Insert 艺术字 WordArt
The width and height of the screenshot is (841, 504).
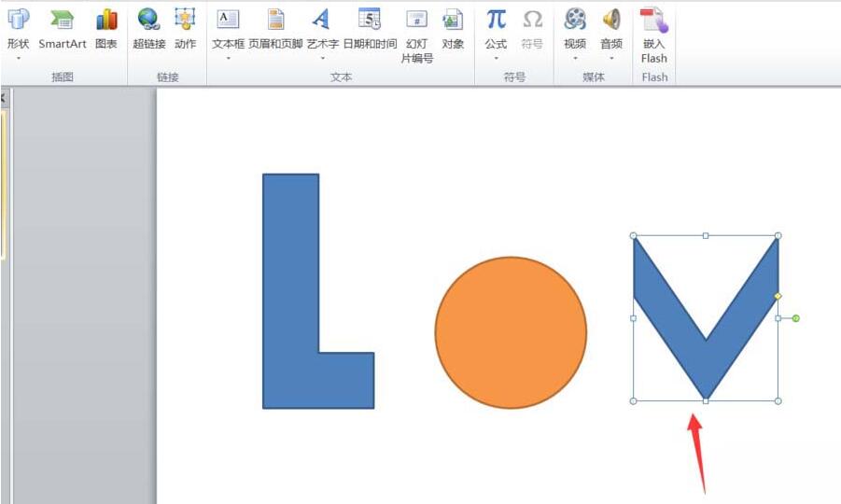pos(322,30)
